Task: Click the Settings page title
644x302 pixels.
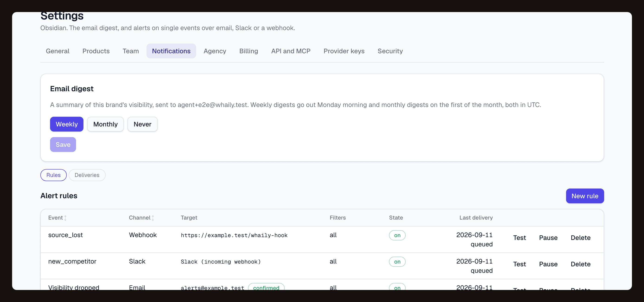Action: pos(62,16)
